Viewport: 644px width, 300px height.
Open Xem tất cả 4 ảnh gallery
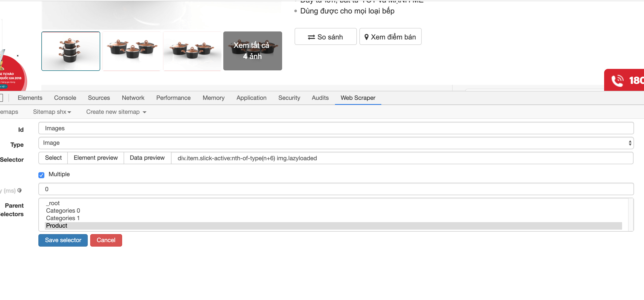tap(252, 51)
